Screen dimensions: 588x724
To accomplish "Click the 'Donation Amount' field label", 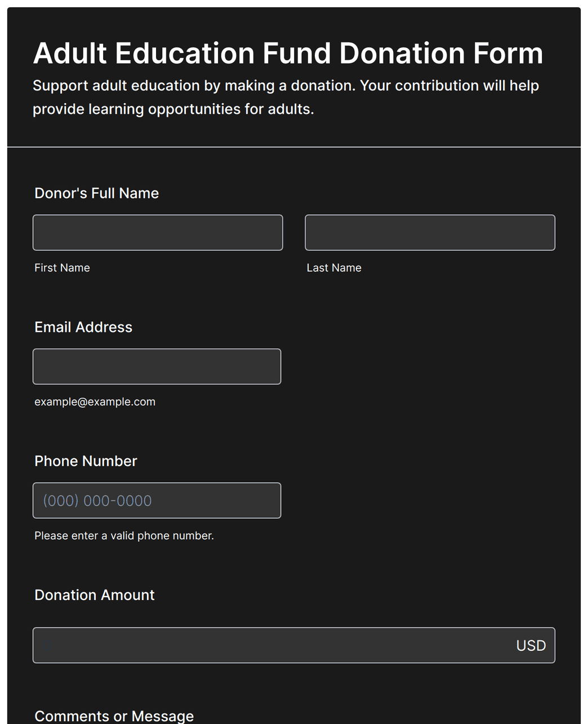I will (94, 595).
